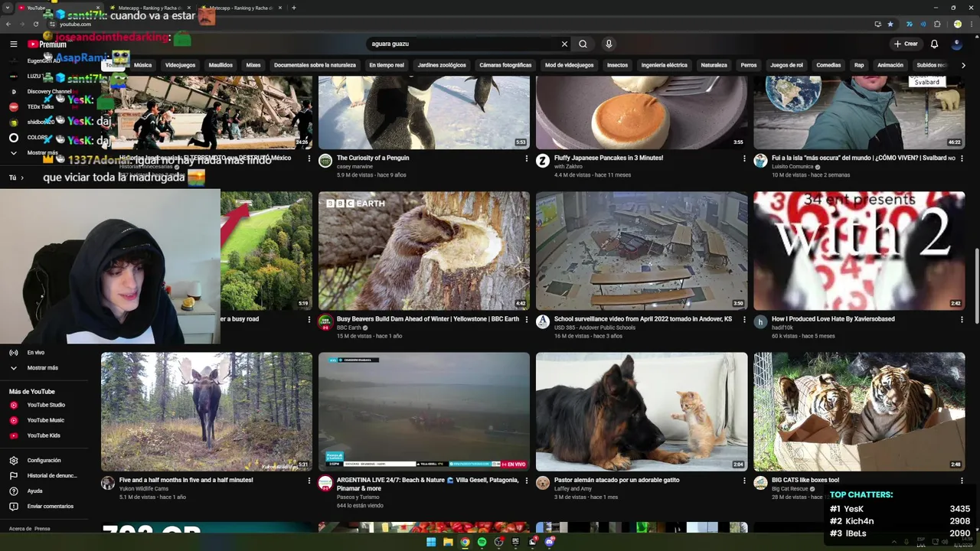The image size is (980, 551).
Task: Open Busy Beavers Build Dam video title
Action: point(428,319)
